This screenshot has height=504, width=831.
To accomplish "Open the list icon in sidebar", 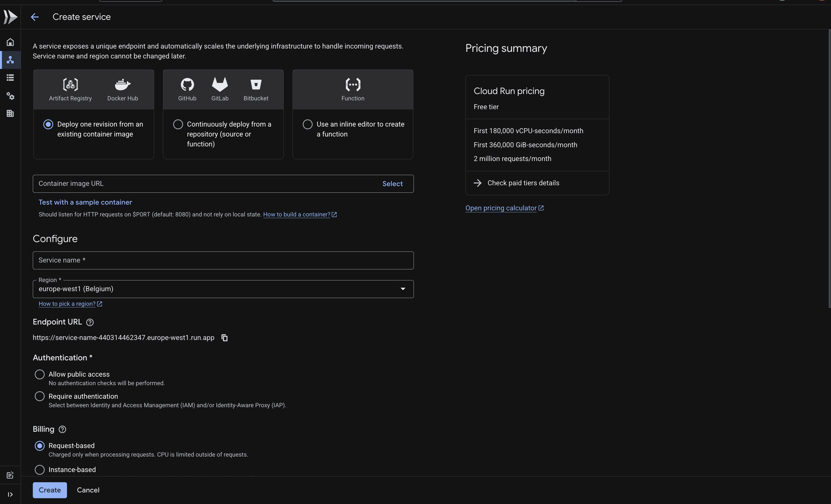I will pos(10,77).
